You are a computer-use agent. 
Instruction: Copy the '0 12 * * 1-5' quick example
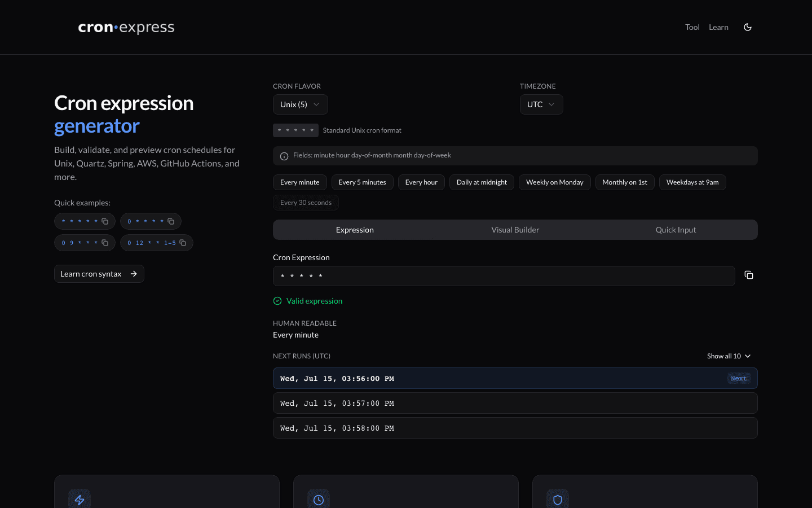pyautogui.click(x=183, y=243)
